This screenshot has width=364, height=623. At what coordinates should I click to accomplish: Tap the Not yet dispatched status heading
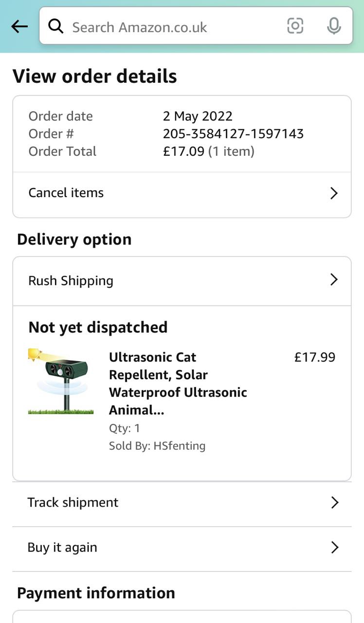pos(98,327)
